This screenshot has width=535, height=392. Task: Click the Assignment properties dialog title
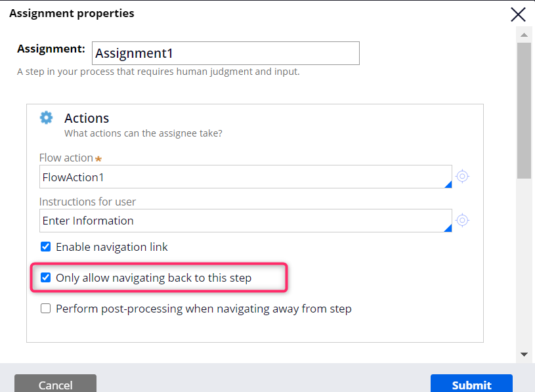(72, 13)
